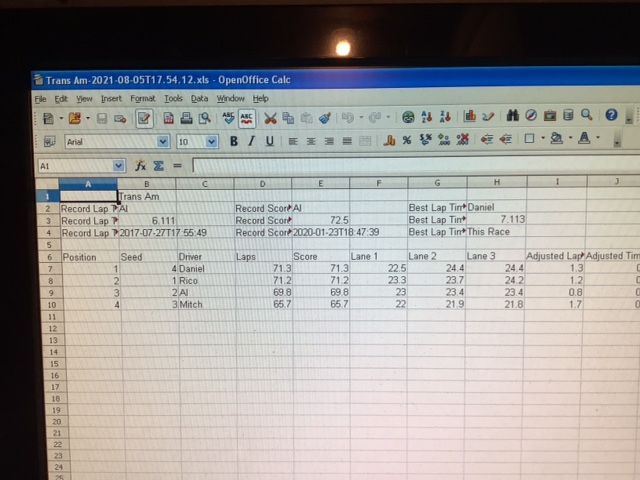The height and width of the screenshot is (480, 640).
Task: Open Font Color picker arrow
Action: 598,137
